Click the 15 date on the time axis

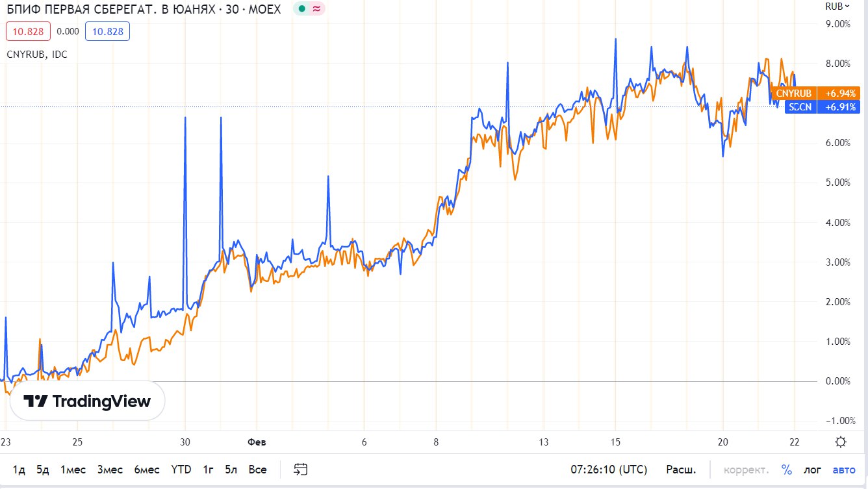pos(615,442)
